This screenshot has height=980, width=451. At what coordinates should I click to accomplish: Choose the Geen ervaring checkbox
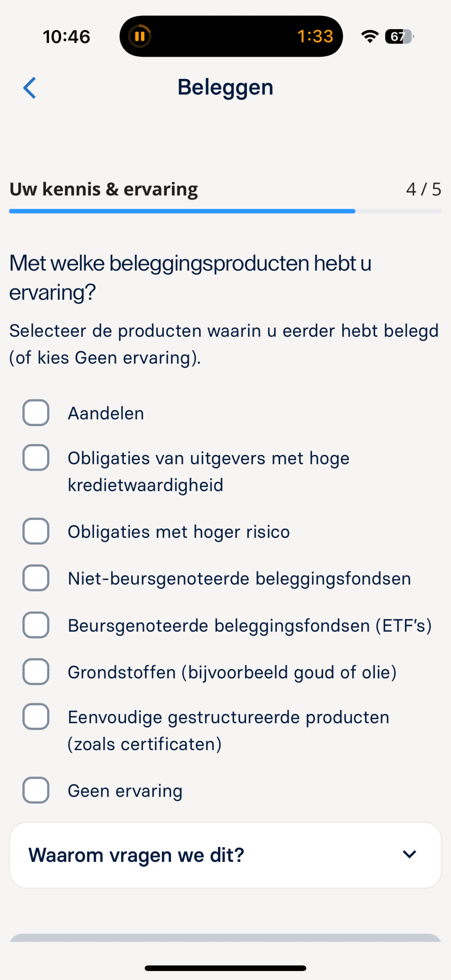36,790
